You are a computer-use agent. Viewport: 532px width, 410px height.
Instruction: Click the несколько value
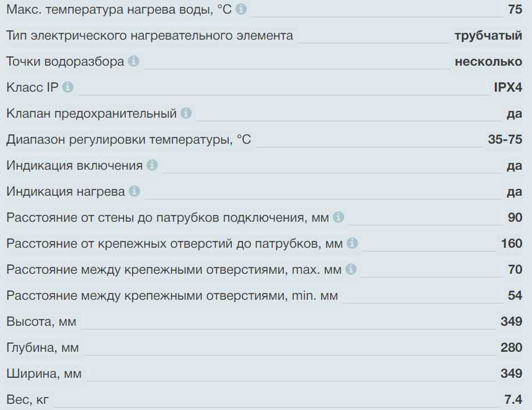pos(488,61)
